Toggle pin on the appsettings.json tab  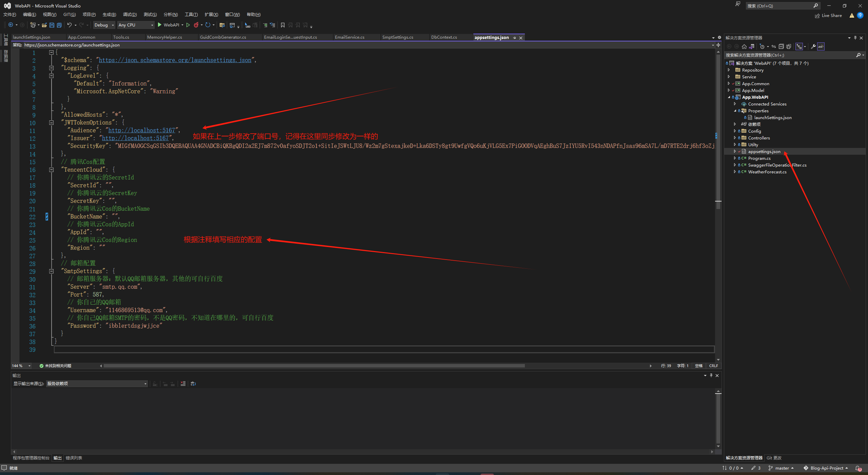(514, 38)
